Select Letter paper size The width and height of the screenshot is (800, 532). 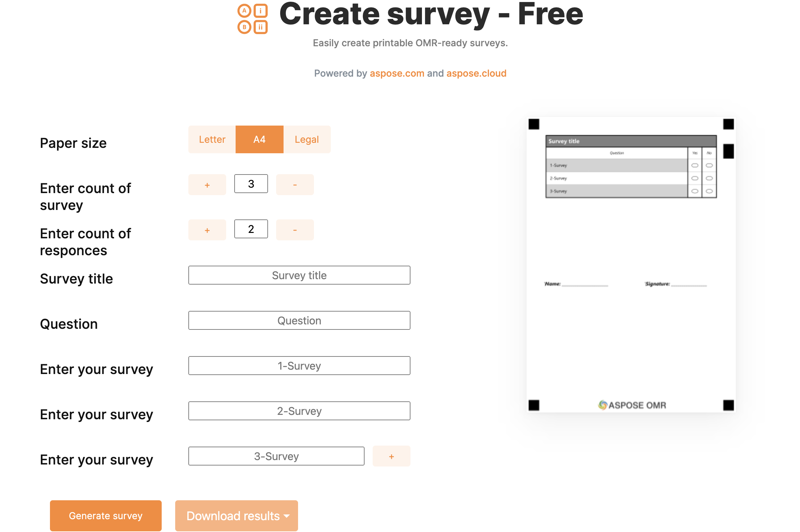[212, 139]
